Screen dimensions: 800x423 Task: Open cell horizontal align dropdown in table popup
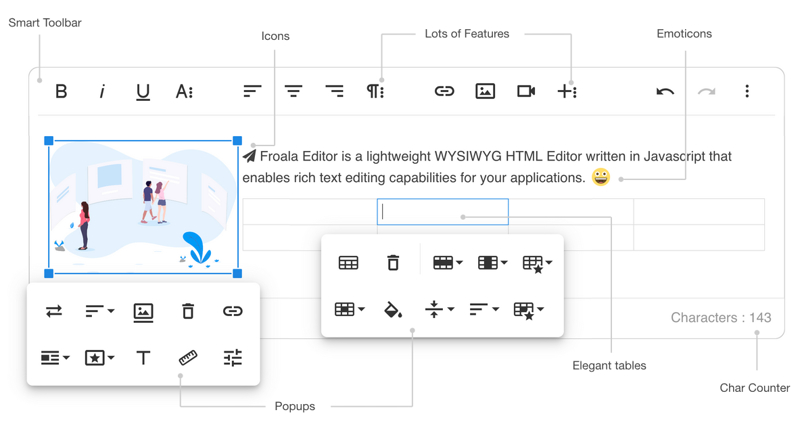click(x=484, y=309)
